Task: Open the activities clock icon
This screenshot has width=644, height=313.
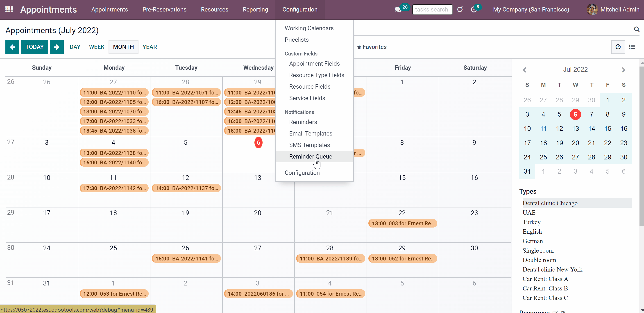Action: 474,10
